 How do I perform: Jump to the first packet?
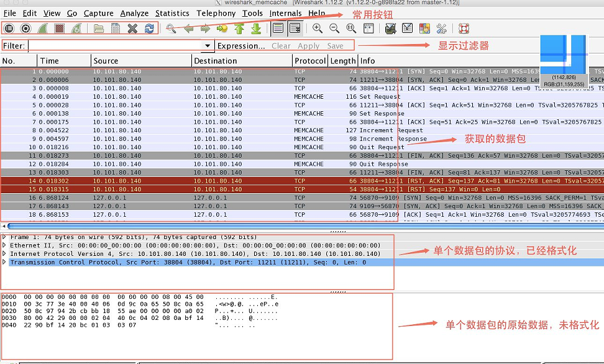239,29
